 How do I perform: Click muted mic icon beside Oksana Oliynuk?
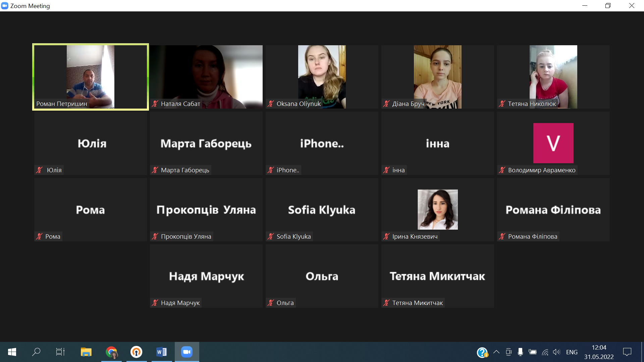click(x=271, y=104)
